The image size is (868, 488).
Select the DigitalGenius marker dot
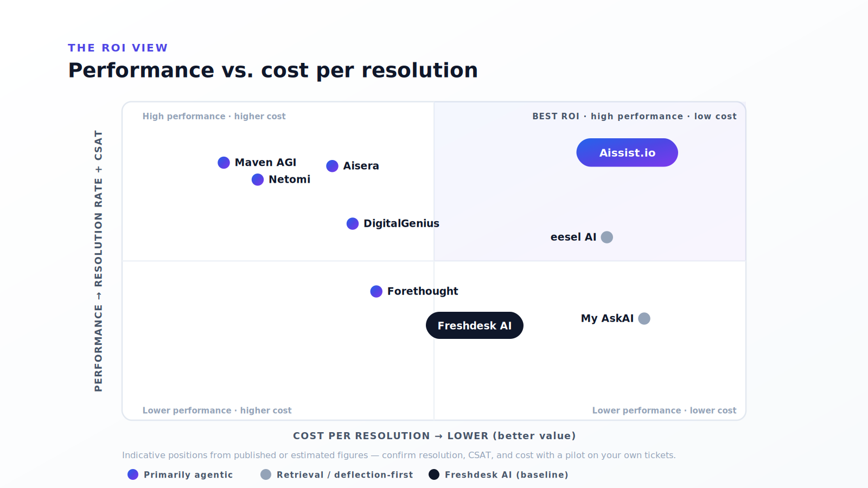353,223
